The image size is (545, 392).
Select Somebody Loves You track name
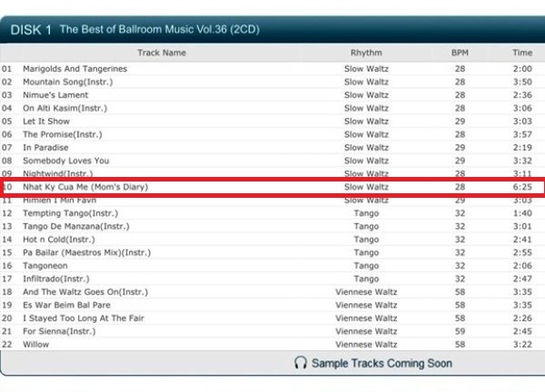[65, 161]
